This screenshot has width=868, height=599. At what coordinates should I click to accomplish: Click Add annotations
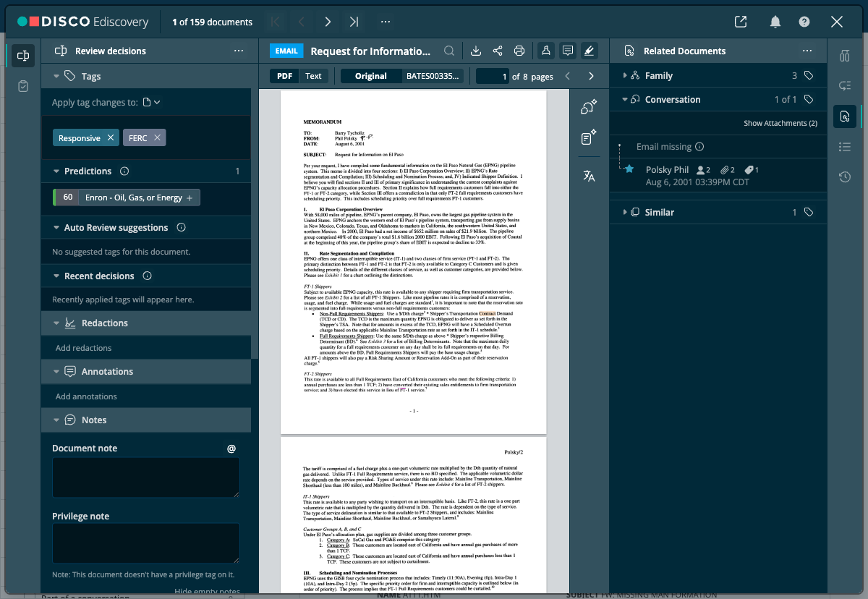click(x=86, y=396)
